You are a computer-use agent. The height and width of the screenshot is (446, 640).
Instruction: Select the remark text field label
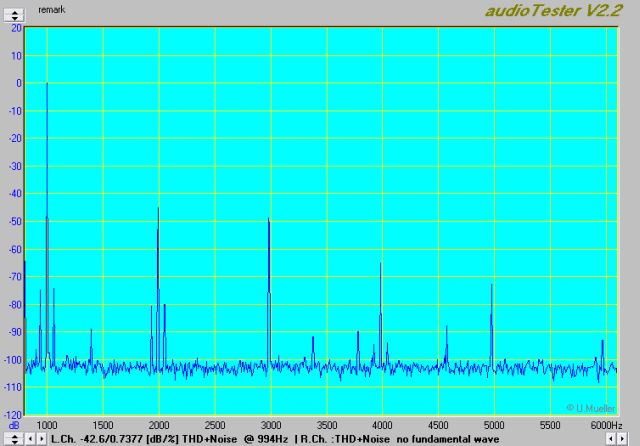click(50, 9)
